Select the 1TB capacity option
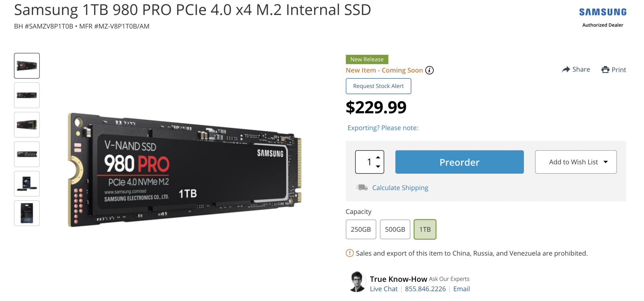This screenshot has width=644, height=301. (425, 229)
